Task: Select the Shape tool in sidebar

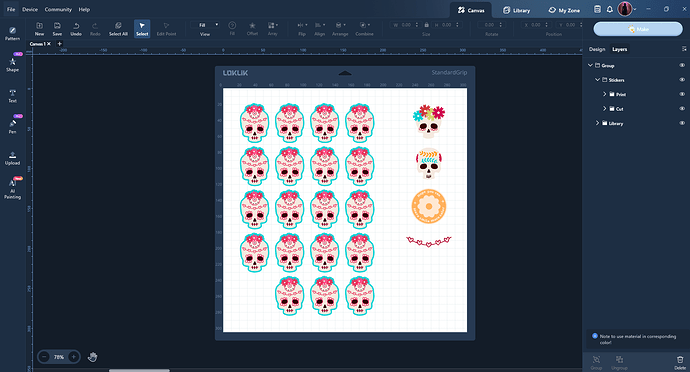Action: pyautogui.click(x=12, y=64)
